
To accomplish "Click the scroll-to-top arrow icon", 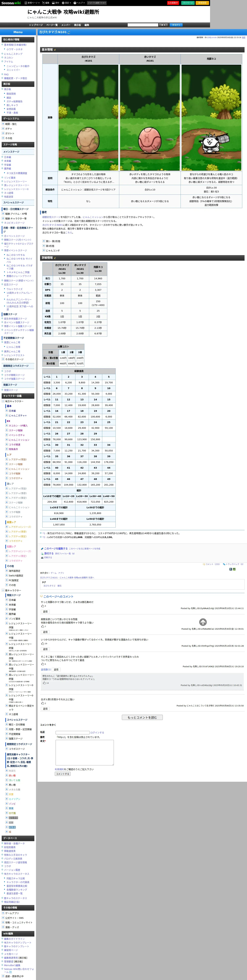I will (203, 622).
